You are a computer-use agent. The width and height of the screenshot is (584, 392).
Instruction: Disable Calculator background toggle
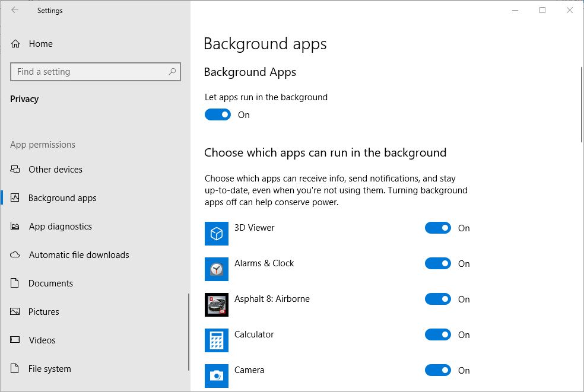[438, 335]
